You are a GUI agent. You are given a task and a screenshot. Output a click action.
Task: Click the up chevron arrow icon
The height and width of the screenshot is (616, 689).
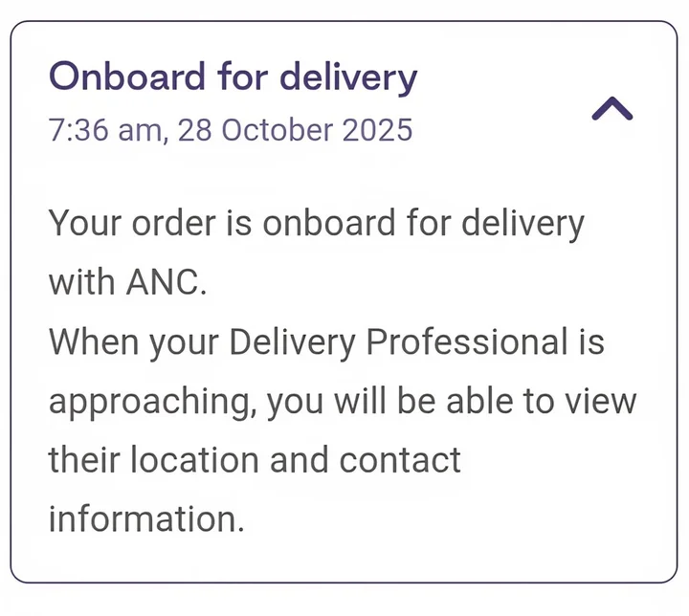click(x=612, y=109)
